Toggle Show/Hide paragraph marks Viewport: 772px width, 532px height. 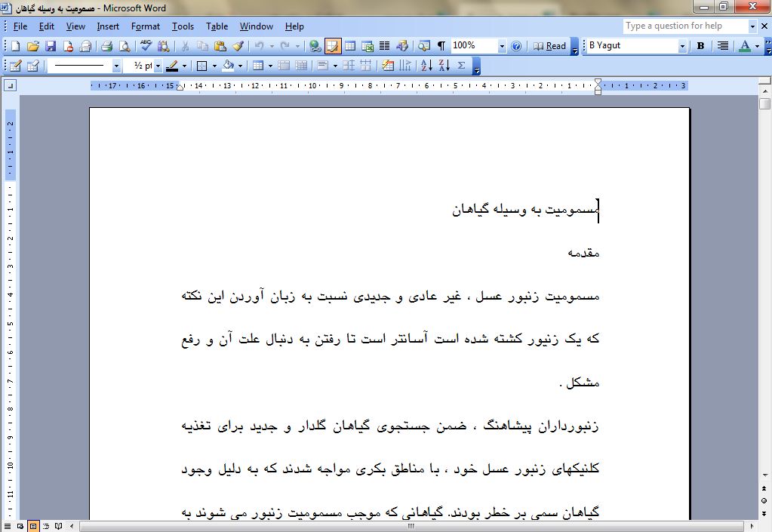click(441, 46)
